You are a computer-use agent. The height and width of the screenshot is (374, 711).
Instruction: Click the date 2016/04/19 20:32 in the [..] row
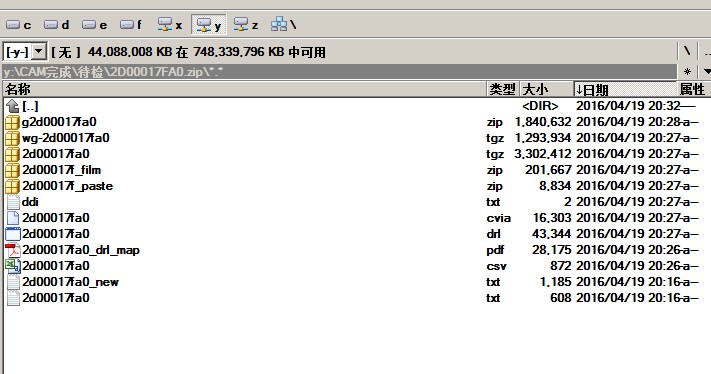[628, 106]
